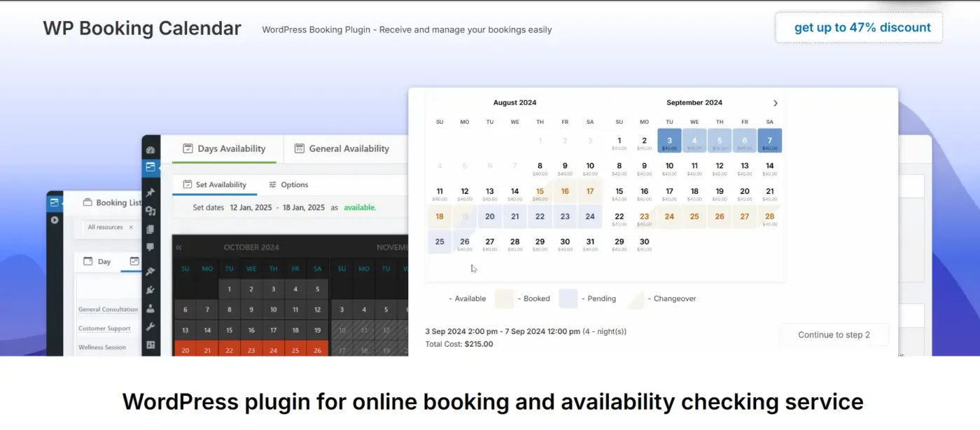Open the WordPress Dashboard gauge icon
This screenshot has height=430, width=980.
coord(150,150)
